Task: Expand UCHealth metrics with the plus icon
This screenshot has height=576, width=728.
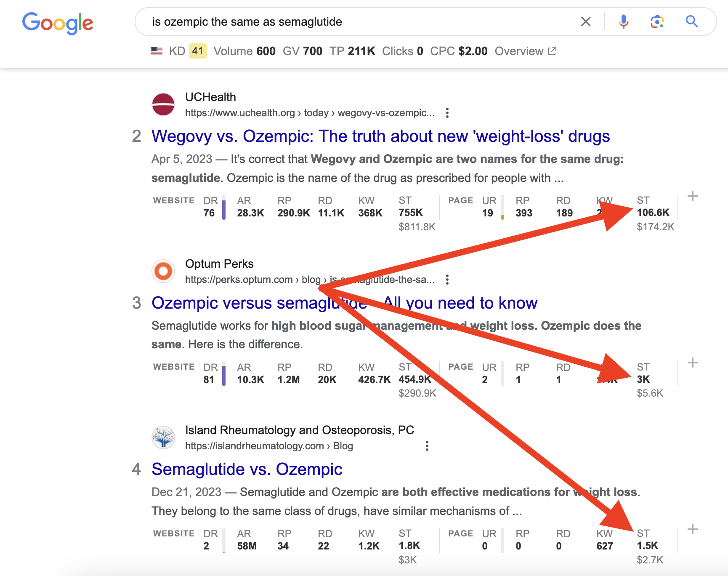Action: click(x=693, y=196)
